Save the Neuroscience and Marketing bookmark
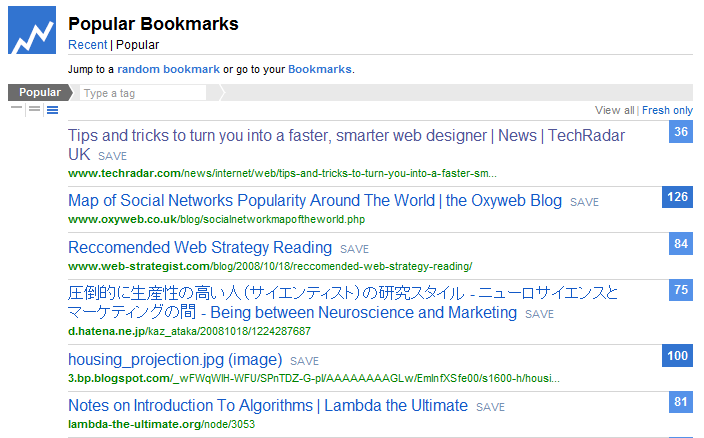The image size is (704, 438). tap(539, 314)
